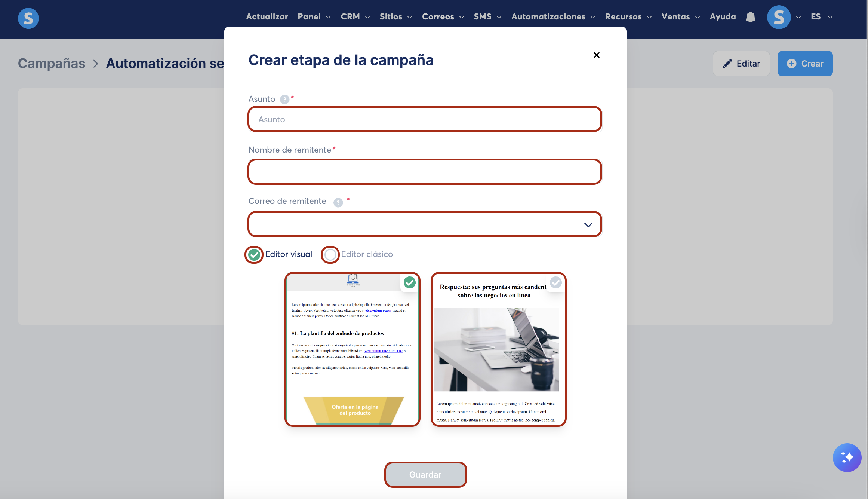Click the Asunto help question icon

coord(284,99)
